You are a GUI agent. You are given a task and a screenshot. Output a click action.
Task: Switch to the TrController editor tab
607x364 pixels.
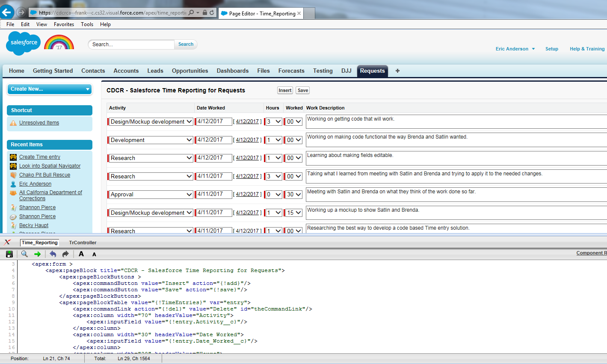pos(83,243)
